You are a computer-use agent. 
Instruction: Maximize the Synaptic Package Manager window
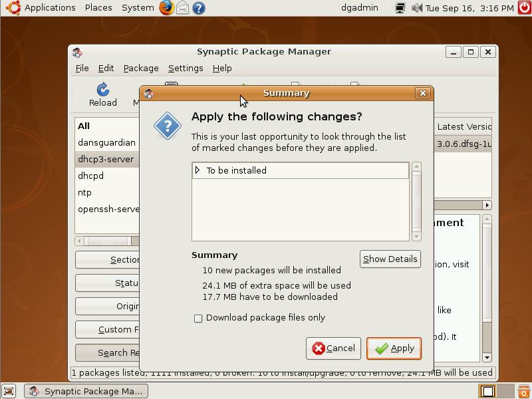pyautogui.click(x=471, y=53)
